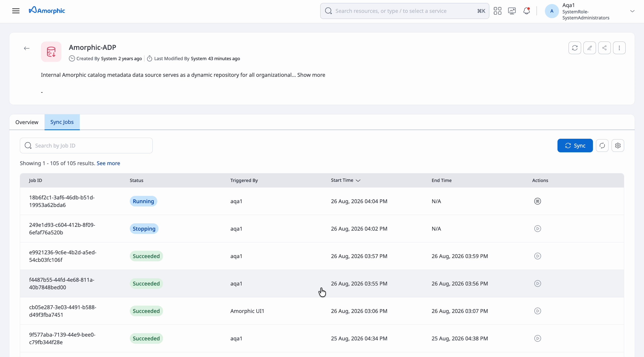Show more of the datasource description

point(311,75)
